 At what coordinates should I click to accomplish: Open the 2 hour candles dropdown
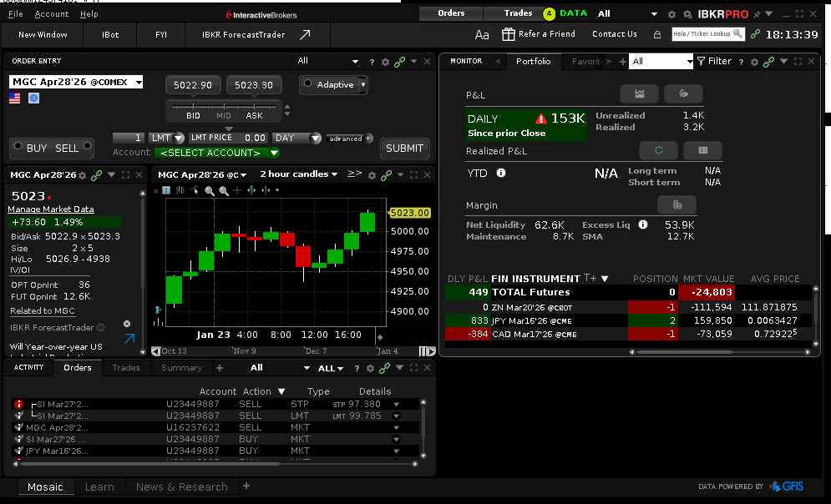(x=299, y=174)
